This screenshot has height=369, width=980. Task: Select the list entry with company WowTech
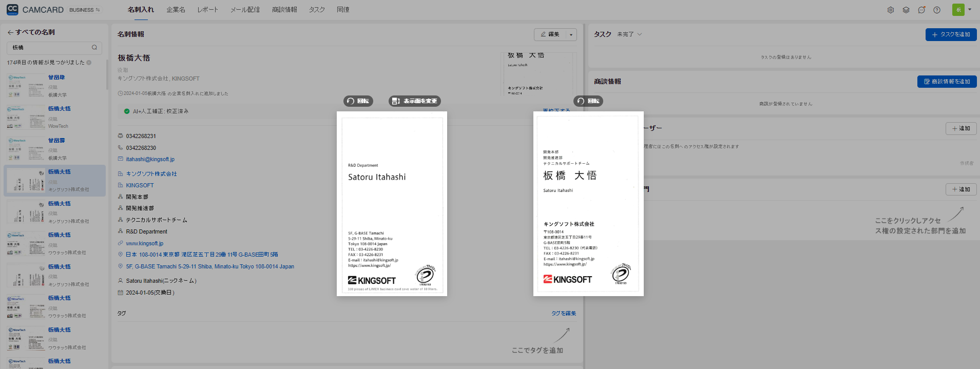pos(54,118)
